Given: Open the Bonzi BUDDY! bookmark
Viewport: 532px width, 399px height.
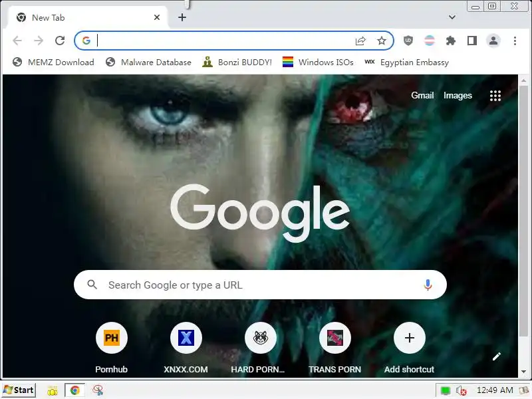Looking at the screenshot, I should (x=237, y=62).
